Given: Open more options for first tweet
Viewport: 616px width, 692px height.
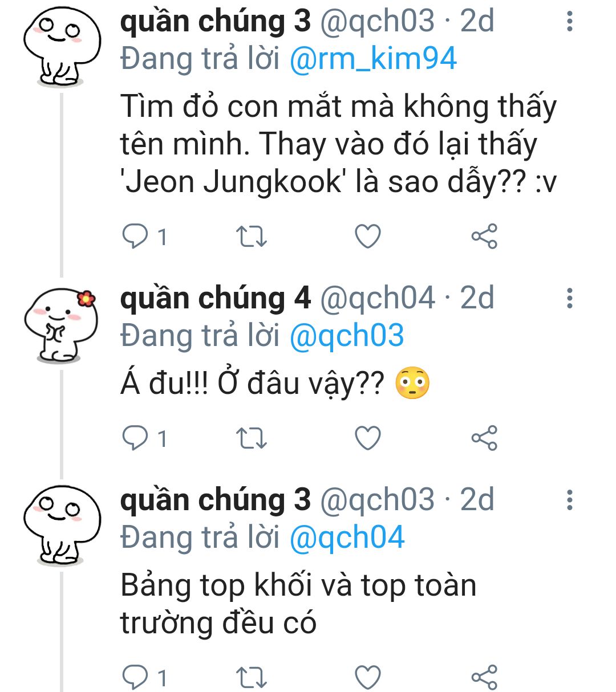Looking at the screenshot, I should tap(569, 21).
